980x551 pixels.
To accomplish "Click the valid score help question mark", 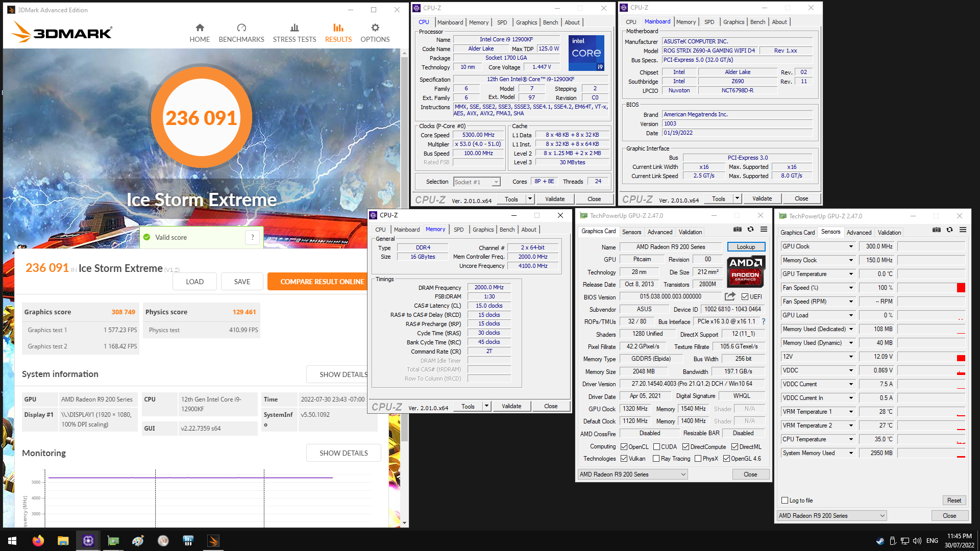I will click(x=253, y=237).
